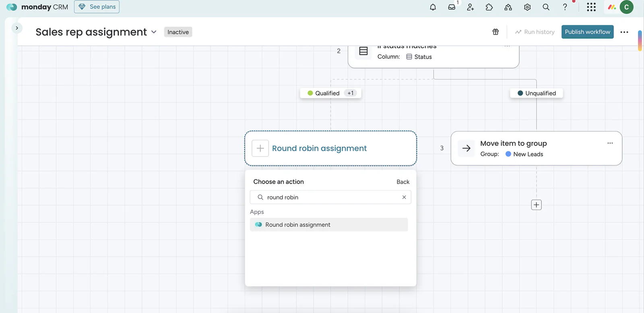Open Move item to group block menu

click(610, 143)
